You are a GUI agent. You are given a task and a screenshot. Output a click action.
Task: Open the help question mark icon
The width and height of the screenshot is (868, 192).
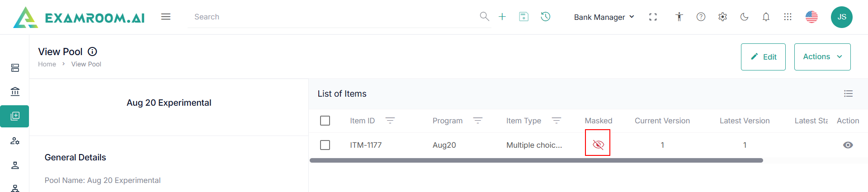(701, 17)
